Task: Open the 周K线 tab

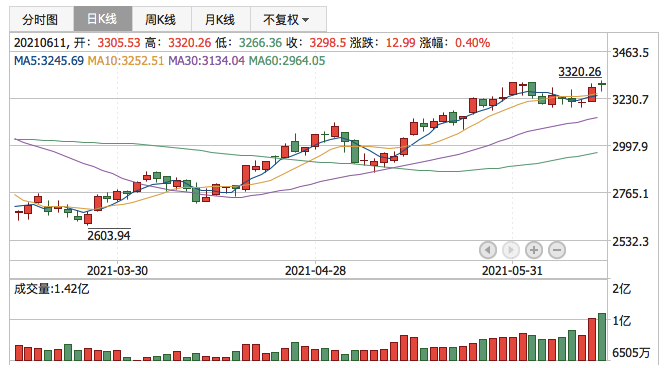Action: (x=162, y=20)
